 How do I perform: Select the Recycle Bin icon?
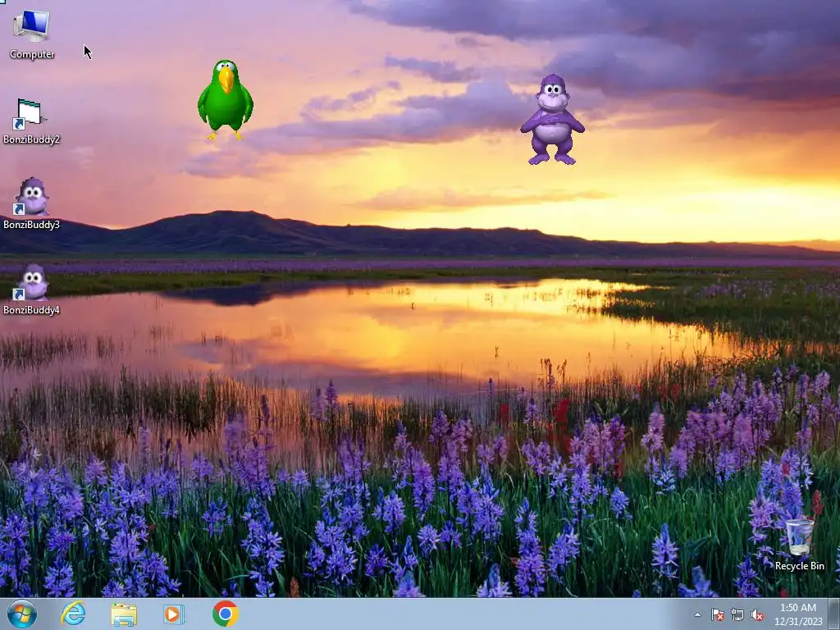(x=799, y=545)
